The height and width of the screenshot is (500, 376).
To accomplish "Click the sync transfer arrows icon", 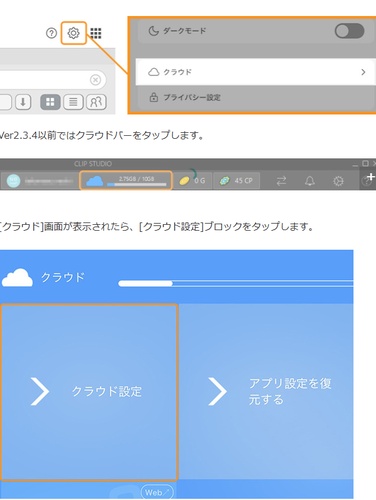I will pos(282,181).
